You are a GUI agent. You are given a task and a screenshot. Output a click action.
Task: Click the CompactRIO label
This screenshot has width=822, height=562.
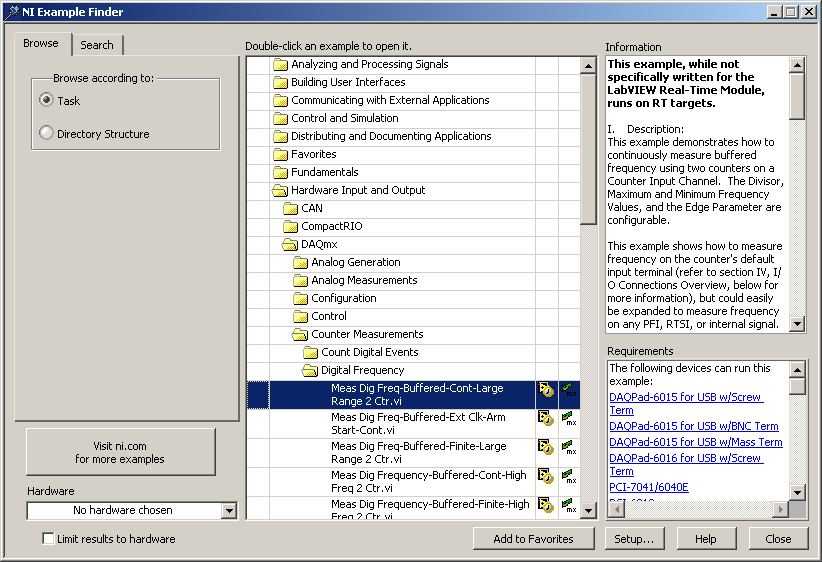pyautogui.click(x=332, y=226)
